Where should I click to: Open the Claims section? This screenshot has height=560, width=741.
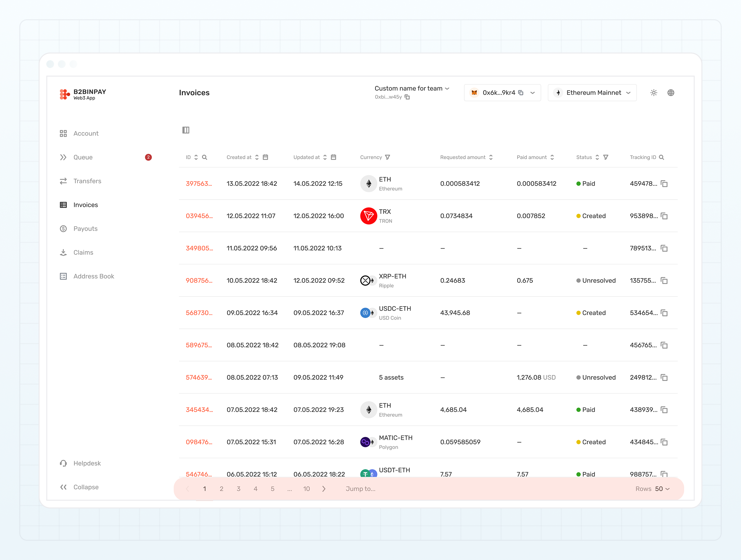point(83,252)
